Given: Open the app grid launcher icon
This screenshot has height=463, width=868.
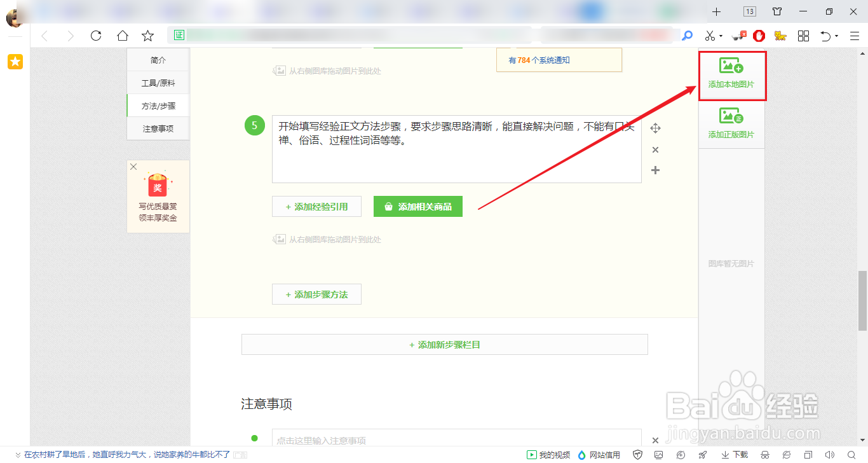Looking at the screenshot, I should pyautogui.click(x=803, y=36).
